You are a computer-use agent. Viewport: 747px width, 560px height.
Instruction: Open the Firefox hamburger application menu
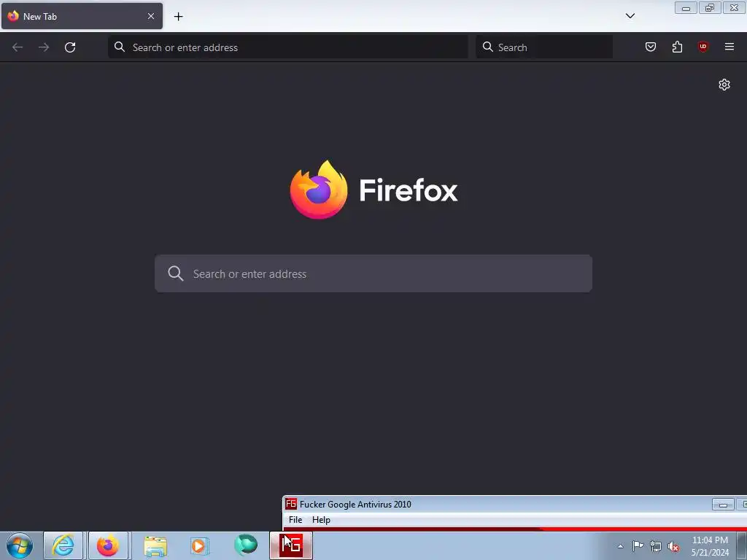tap(729, 47)
